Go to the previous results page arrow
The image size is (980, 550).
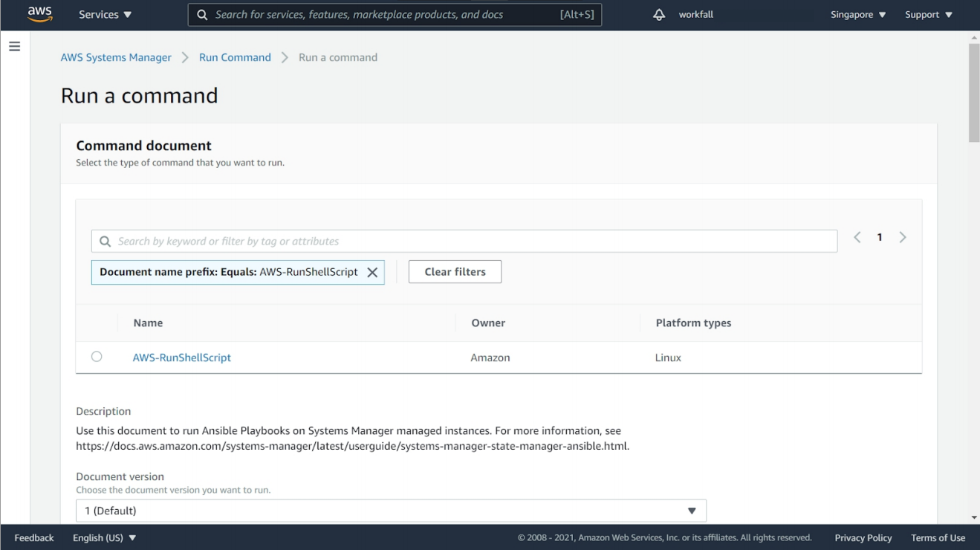pyautogui.click(x=857, y=237)
